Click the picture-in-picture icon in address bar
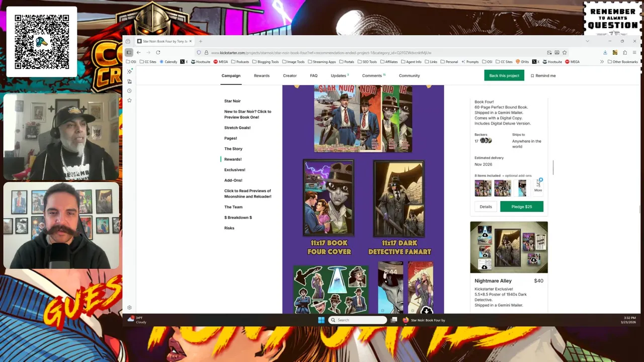This screenshot has height=362, width=644. coord(549,52)
